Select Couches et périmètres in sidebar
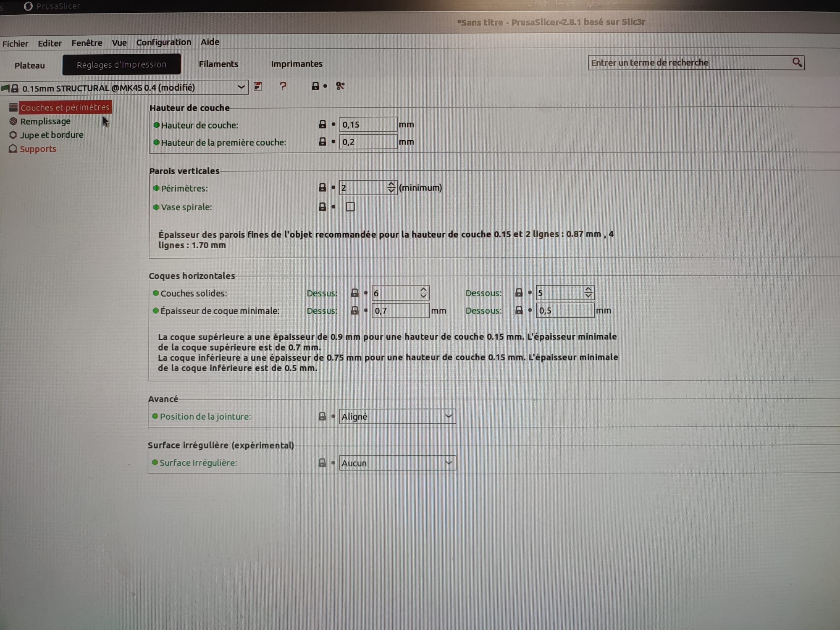Viewport: 840px width, 630px height. 65,108
